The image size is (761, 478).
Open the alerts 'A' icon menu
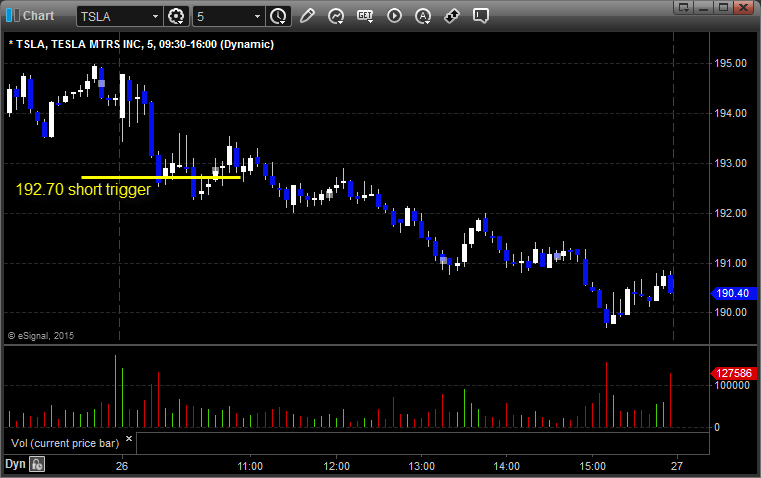[x=423, y=16]
